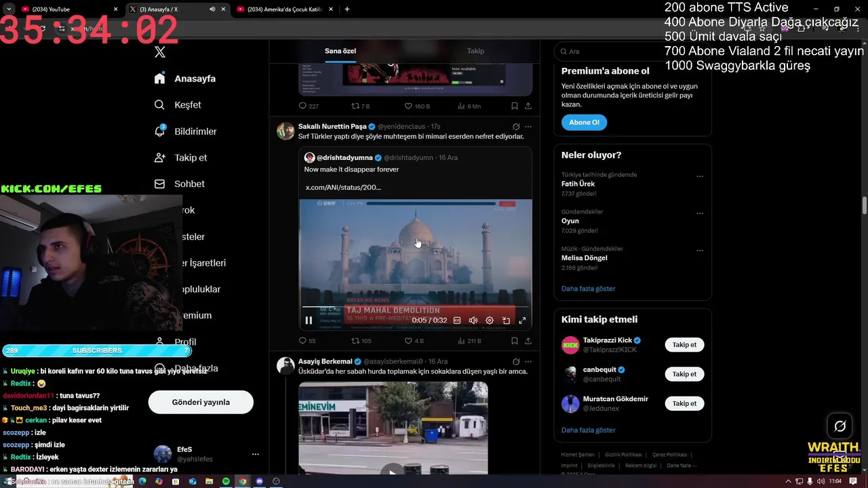Open Sakallı Nurettin Paşa profile avatar

[285, 131]
